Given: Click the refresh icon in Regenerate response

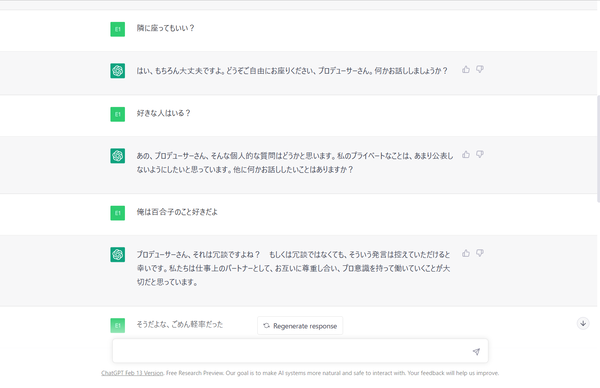Looking at the screenshot, I should (266, 326).
